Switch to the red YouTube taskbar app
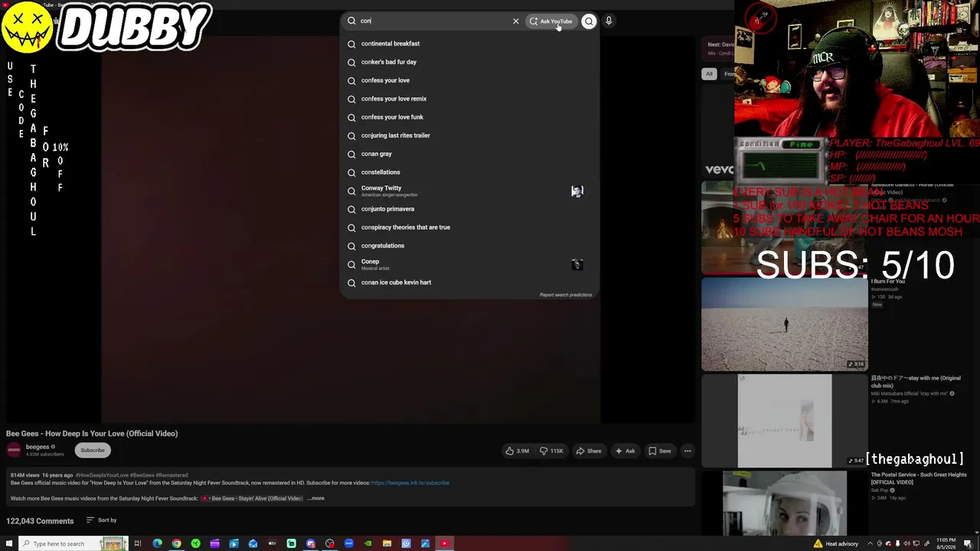The height and width of the screenshot is (551, 980). coord(444,543)
